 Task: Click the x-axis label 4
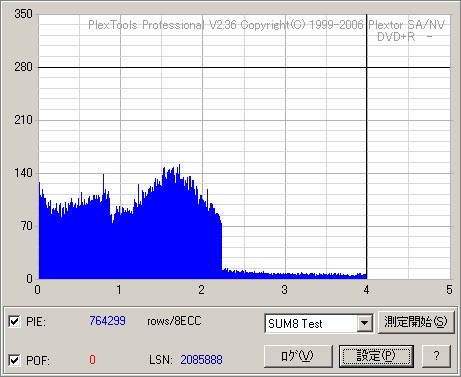click(366, 290)
